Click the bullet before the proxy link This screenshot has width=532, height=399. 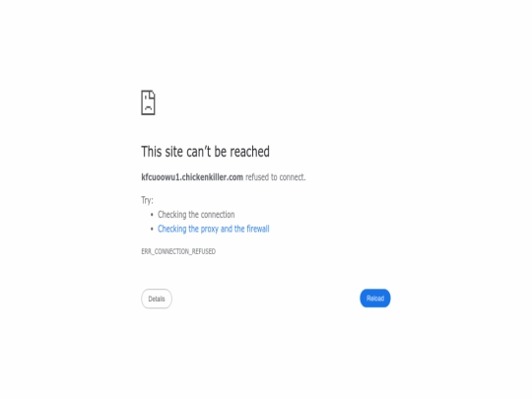152,229
